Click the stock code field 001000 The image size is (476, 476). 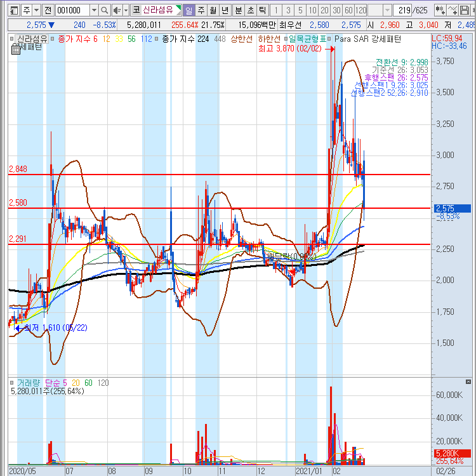(x=72, y=11)
